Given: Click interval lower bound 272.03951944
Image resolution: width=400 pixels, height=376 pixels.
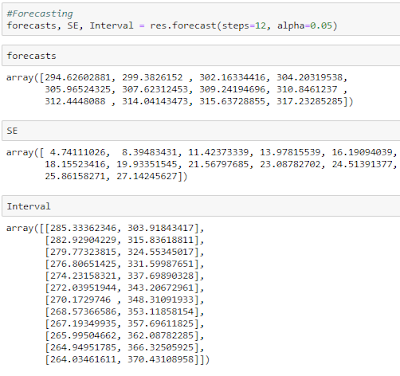Looking at the screenshot, I should (x=83, y=288).
